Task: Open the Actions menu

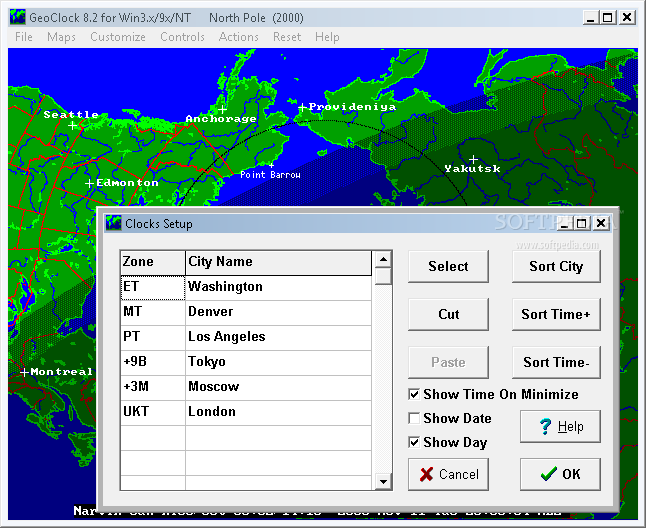Action: click(x=239, y=37)
